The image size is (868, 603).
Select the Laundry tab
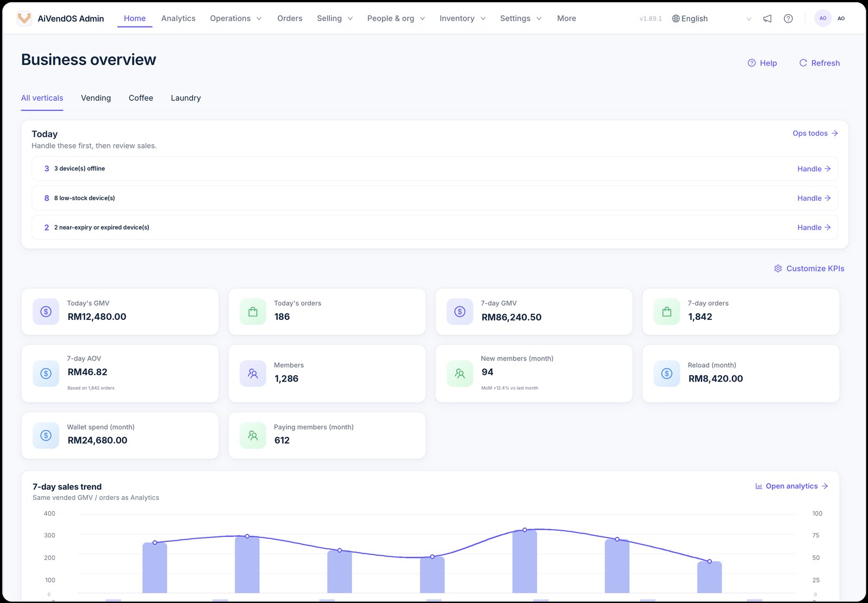(x=186, y=98)
